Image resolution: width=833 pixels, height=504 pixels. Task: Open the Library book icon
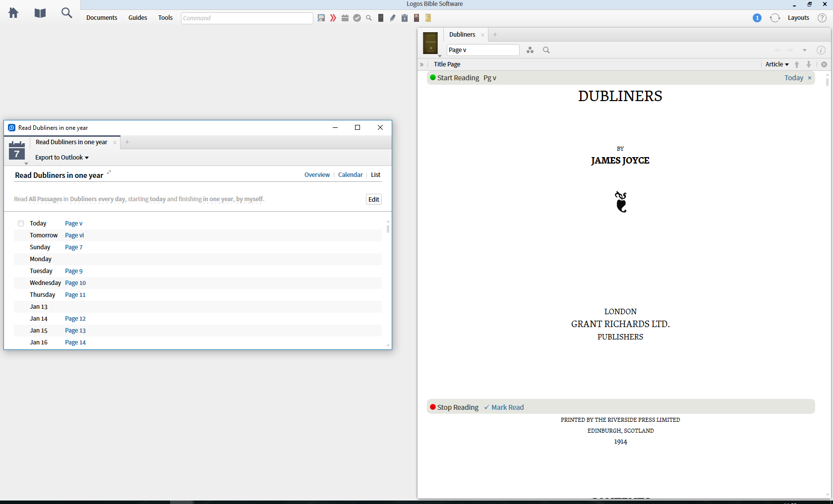40,13
